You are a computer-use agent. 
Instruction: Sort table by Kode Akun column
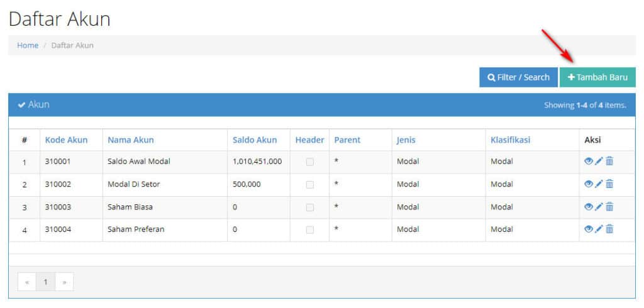(66, 140)
